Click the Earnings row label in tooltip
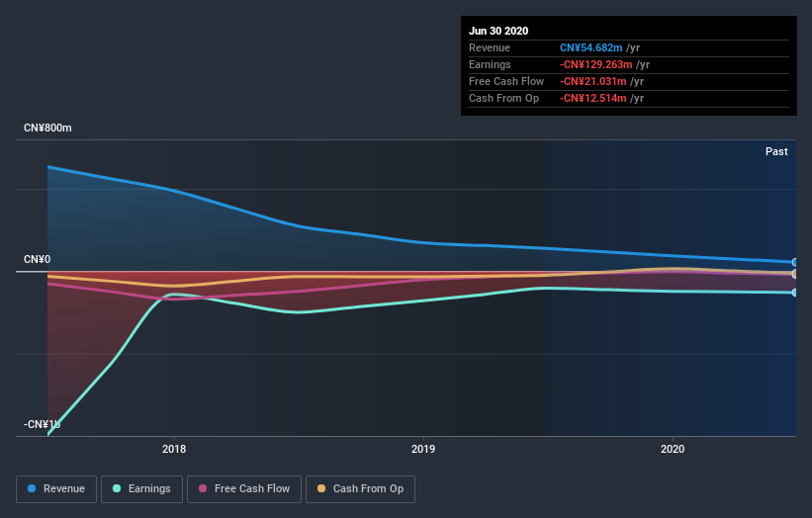This screenshot has width=812, height=518. click(x=490, y=64)
